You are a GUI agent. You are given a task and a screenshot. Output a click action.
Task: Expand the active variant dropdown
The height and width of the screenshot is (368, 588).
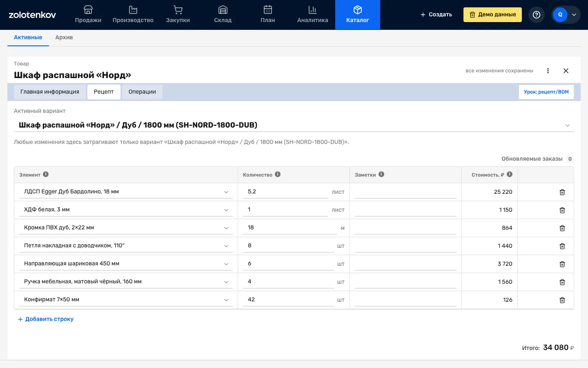pyautogui.click(x=294, y=125)
